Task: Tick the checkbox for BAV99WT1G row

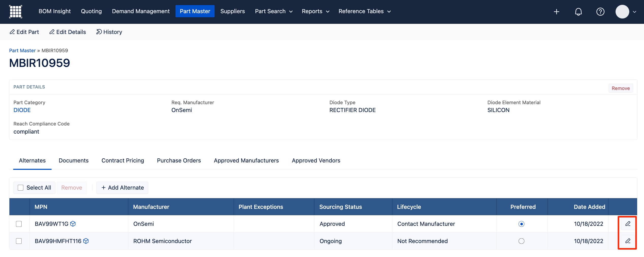Action: click(19, 224)
